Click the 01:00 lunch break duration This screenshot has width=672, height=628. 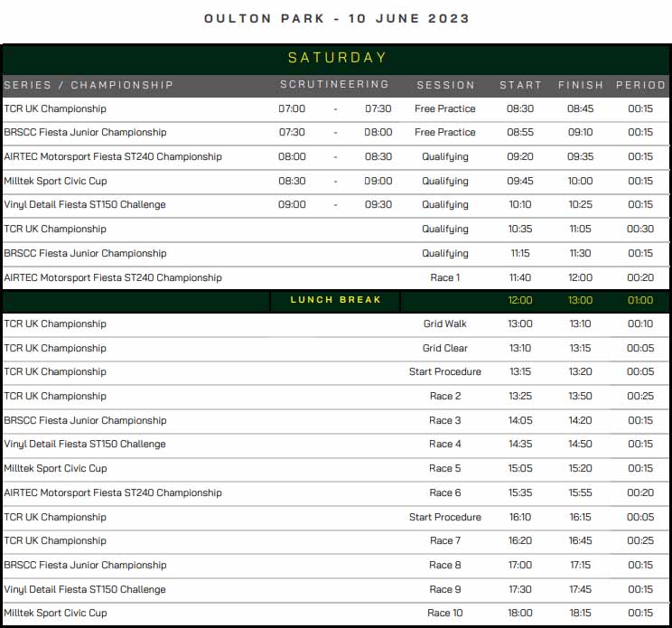(640, 300)
